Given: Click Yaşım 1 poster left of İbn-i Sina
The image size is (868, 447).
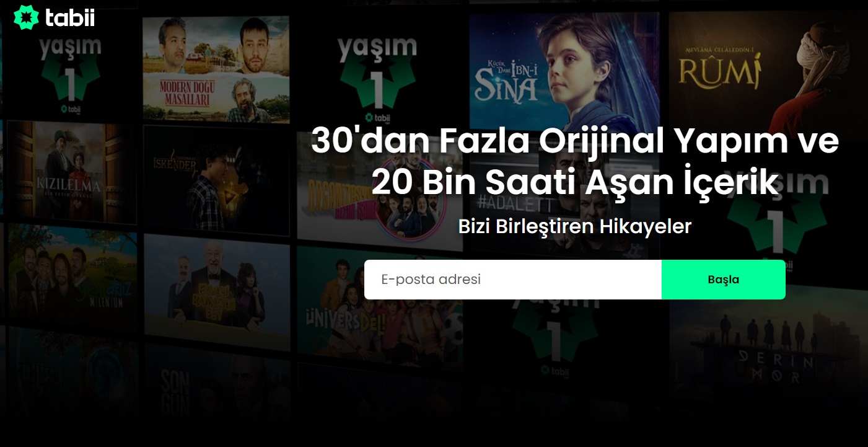Looking at the screenshot, I should [x=377, y=68].
